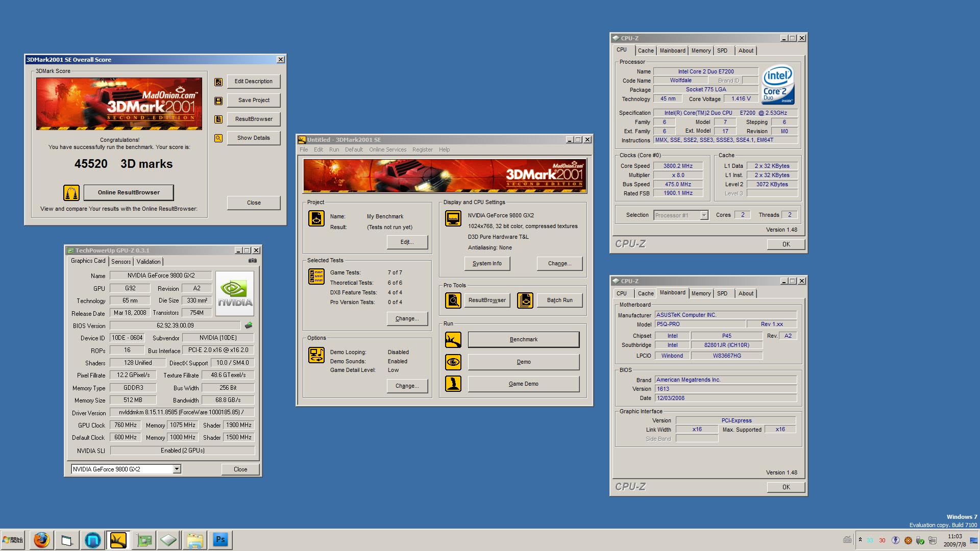The height and width of the screenshot is (551, 980).
Task: Click the Pro Tools ResultBrowser magnifier icon
Action: tap(453, 300)
